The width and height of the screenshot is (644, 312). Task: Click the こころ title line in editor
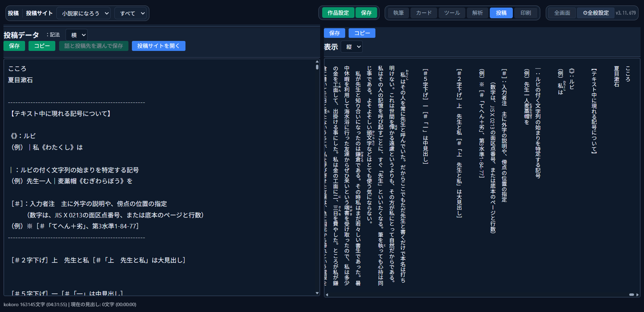pos(17,69)
